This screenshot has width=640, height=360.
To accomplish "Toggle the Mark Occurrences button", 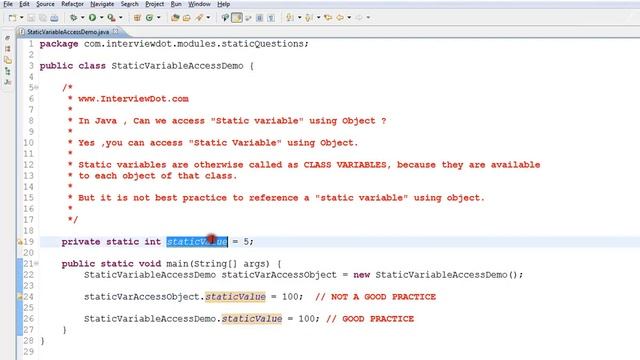I will point(237,18).
